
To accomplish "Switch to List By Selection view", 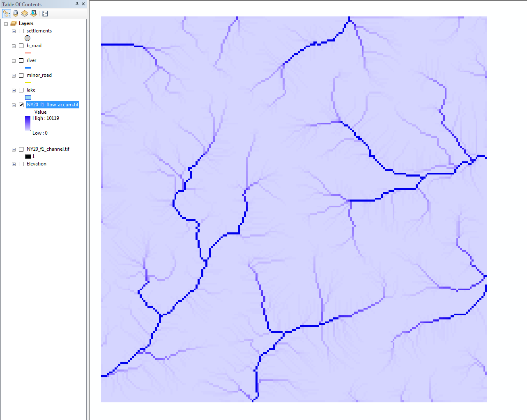I will click(33, 13).
